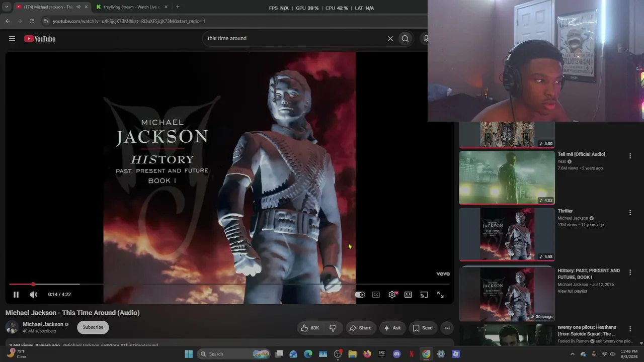Open the YouTube guide hamburger menu
The width and height of the screenshot is (644, 362).
click(12, 39)
